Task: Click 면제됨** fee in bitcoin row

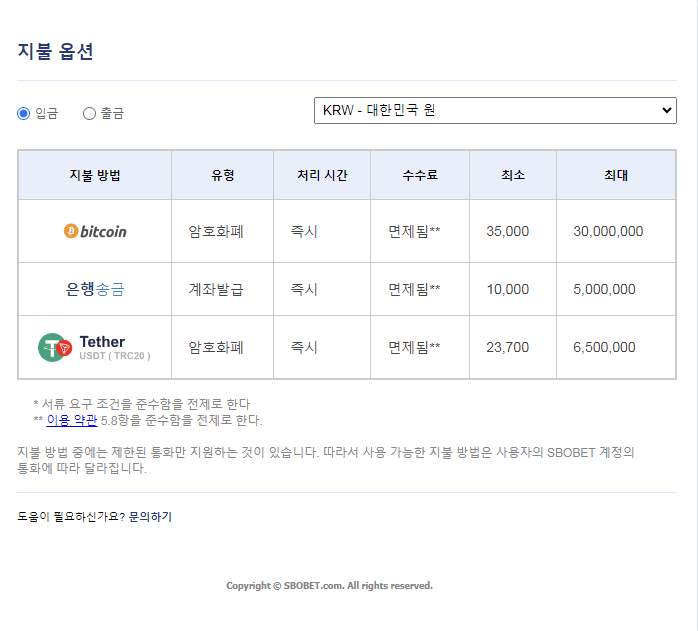Action: coord(414,231)
